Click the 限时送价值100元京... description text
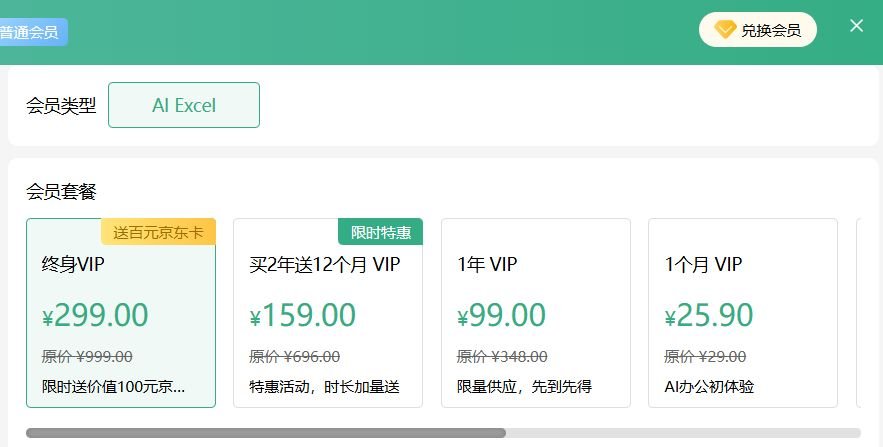883x447 pixels. (113, 386)
